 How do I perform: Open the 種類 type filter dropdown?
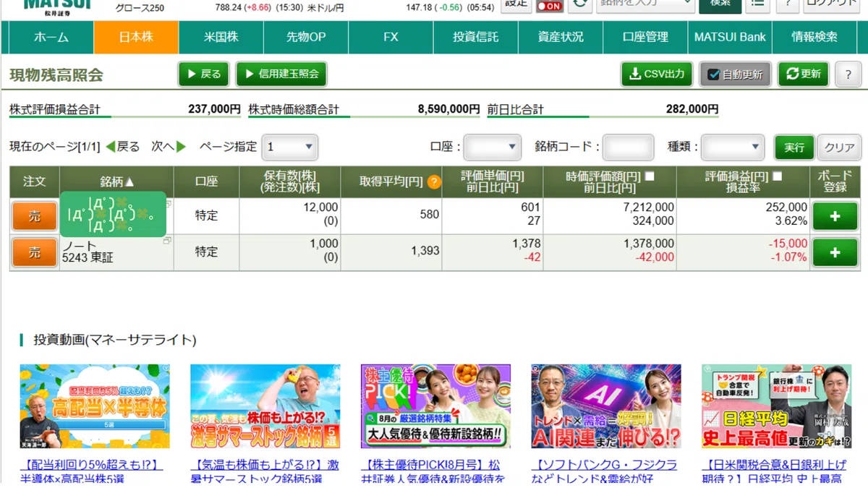(732, 147)
